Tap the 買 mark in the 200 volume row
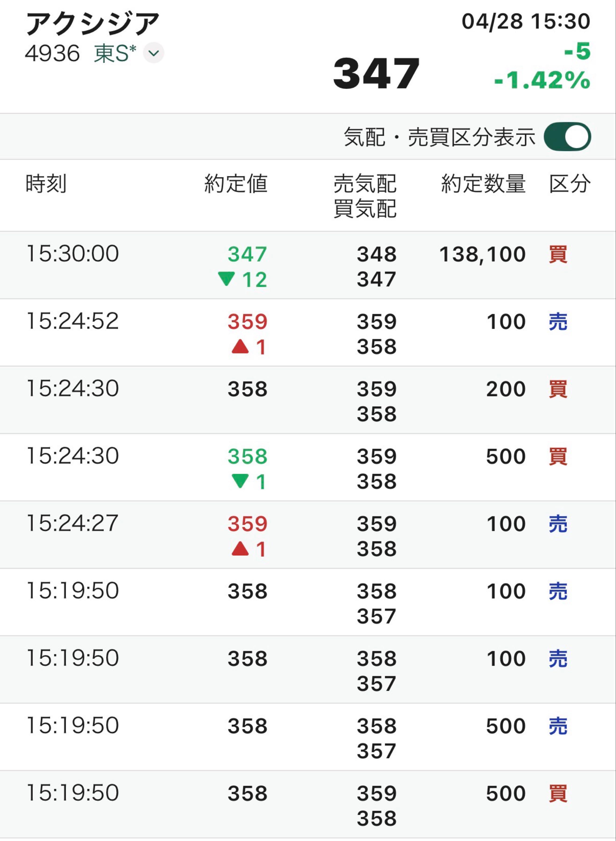Viewport: 616px width, 841px height. [x=558, y=389]
